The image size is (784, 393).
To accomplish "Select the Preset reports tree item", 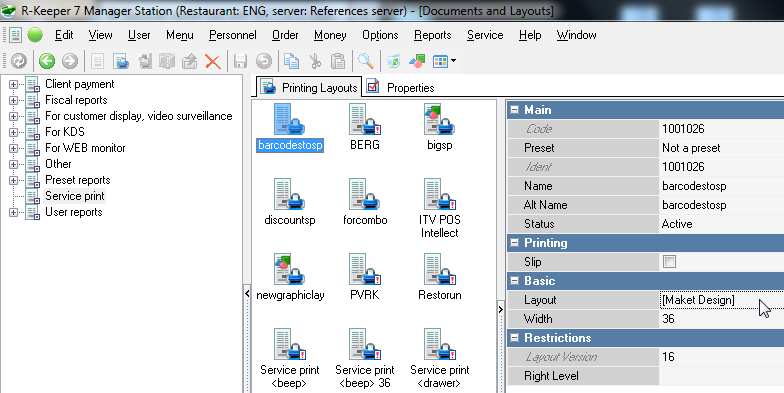I will point(78,180).
